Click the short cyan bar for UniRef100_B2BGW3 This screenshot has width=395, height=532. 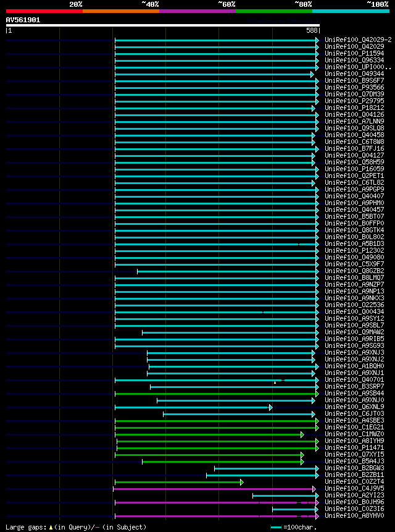pos(267,468)
